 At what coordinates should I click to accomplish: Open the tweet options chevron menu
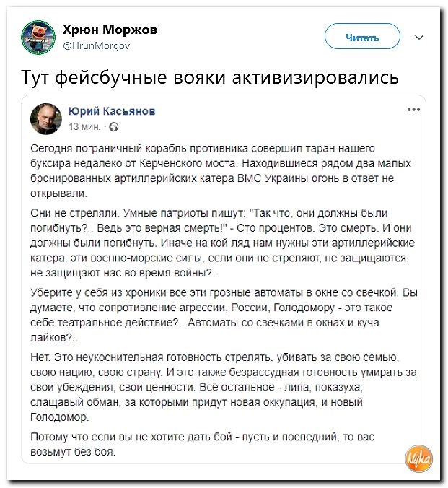419,38
